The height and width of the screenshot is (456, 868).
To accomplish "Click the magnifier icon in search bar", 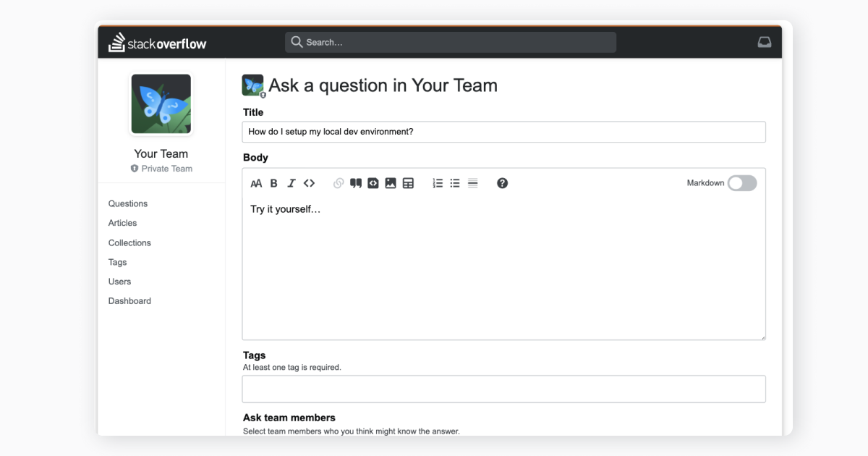I will click(x=297, y=42).
